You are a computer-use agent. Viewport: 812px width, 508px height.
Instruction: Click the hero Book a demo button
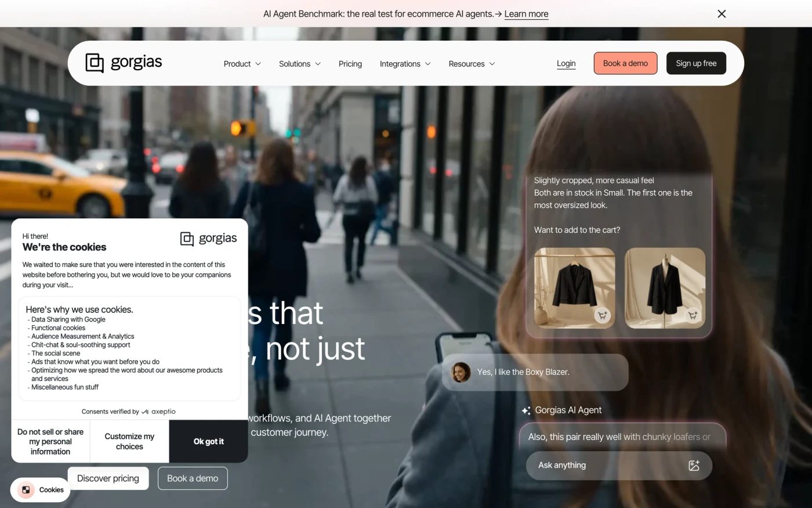(x=193, y=478)
